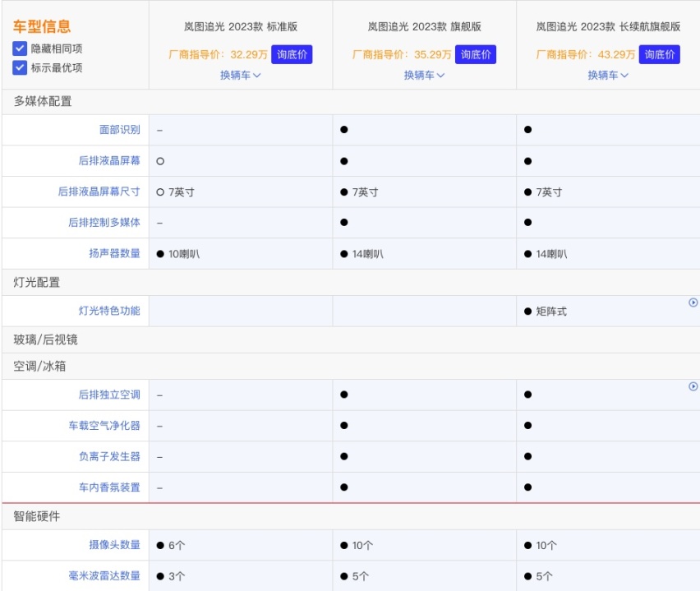This screenshot has height=591, width=700.
Task: Click the 厂商指导价 32.29万 price text
Action: tap(218, 54)
